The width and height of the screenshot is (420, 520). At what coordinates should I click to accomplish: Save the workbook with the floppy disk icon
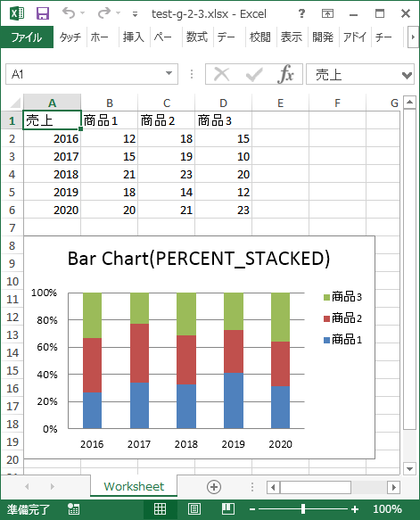pos(43,13)
